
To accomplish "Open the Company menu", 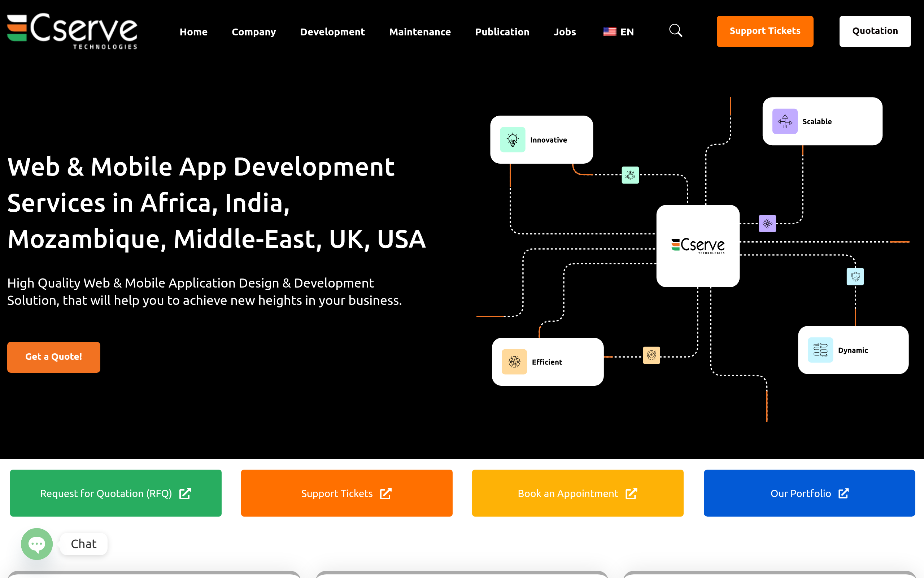I will (x=254, y=32).
